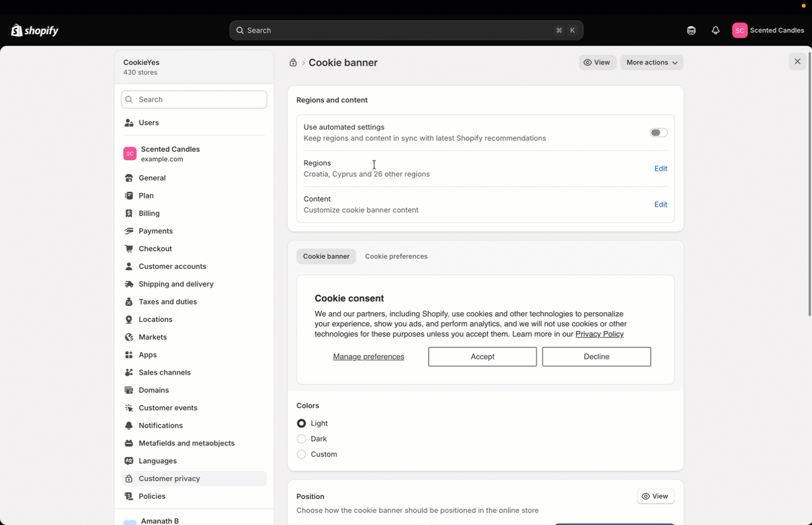Click View button beside More actions

click(x=597, y=62)
